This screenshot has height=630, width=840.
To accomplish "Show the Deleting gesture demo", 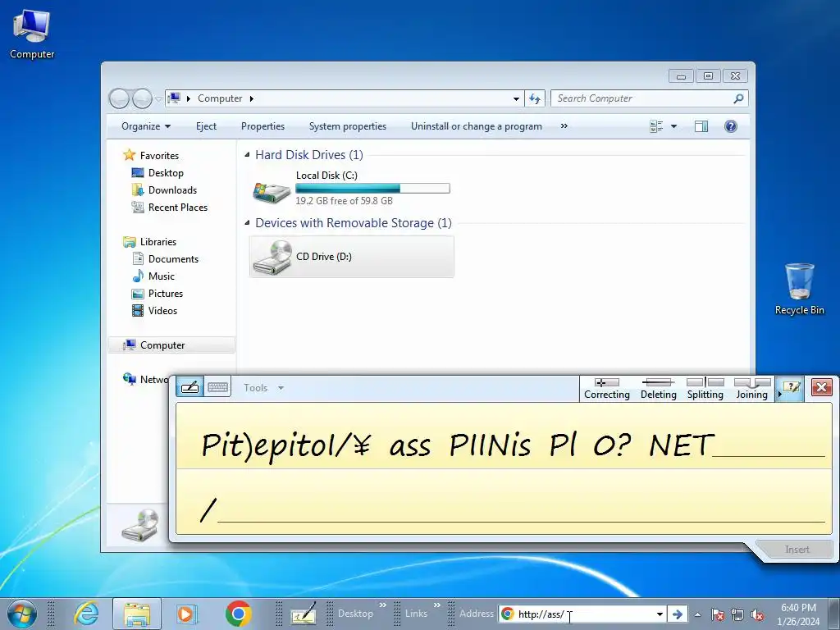I will point(659,388).
